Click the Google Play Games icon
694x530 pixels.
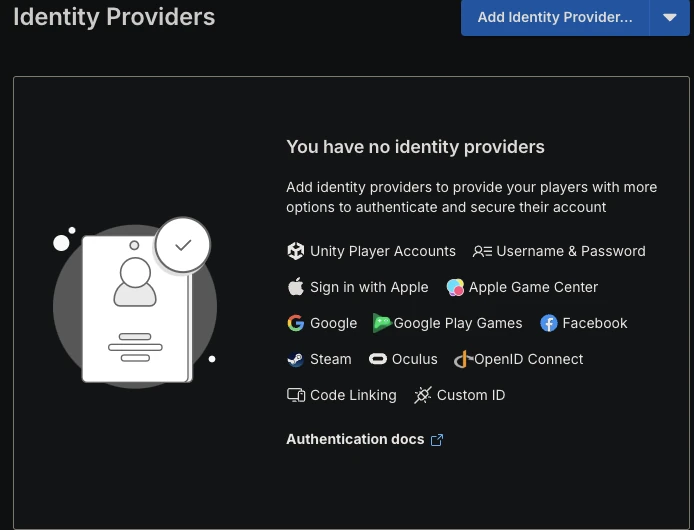381,323
